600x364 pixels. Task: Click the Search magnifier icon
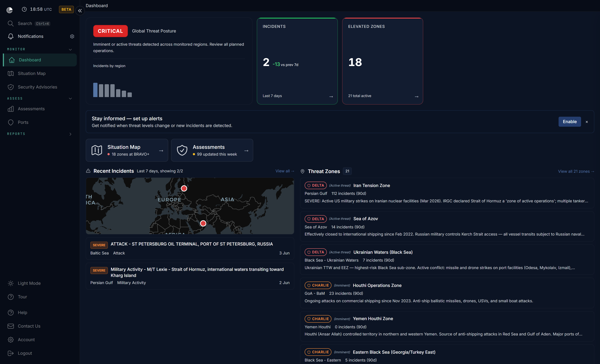(x=11, y=23)
